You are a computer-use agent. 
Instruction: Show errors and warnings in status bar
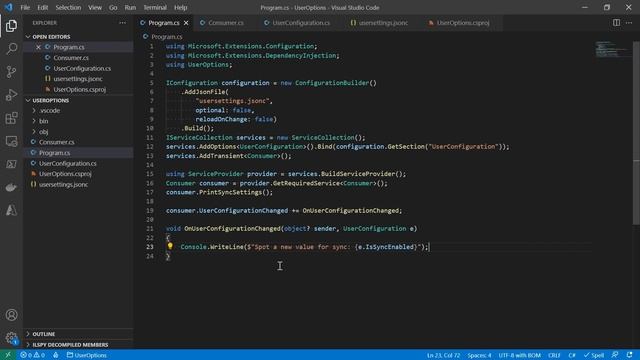[x=33, y=355]
